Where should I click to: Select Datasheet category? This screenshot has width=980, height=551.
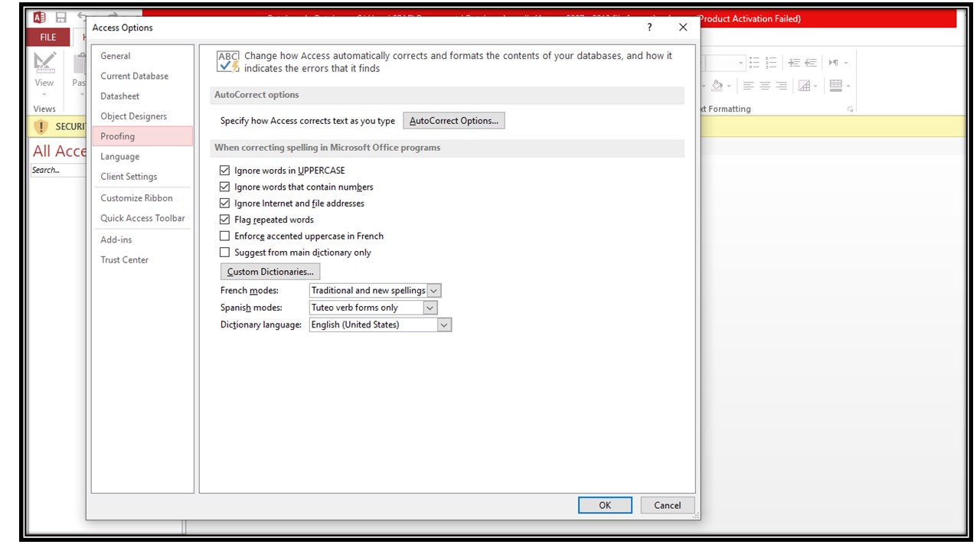coord(142,96)
